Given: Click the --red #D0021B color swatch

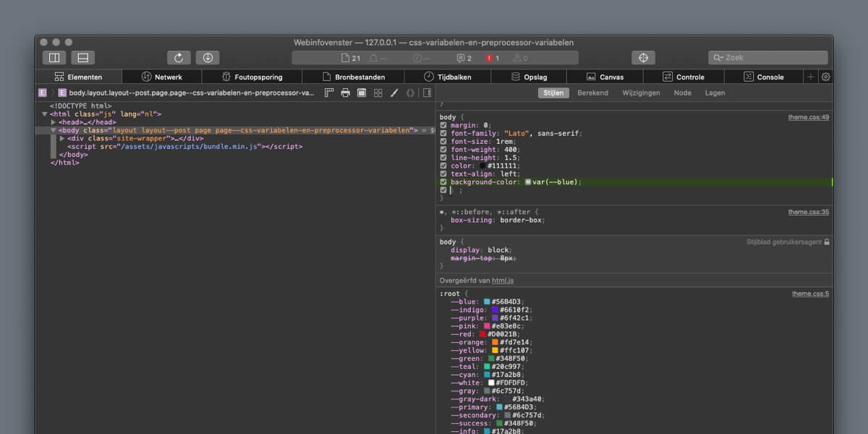Looking at the screenshot, I should click(482, 334).
